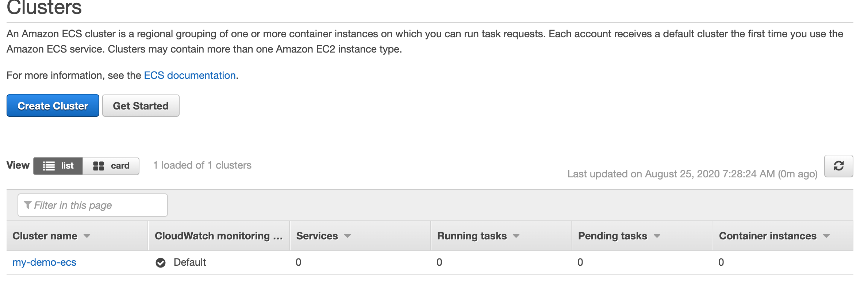The image size is (868, 300).
Task: Switch the view back to list mode
Action: coord(58,166)
